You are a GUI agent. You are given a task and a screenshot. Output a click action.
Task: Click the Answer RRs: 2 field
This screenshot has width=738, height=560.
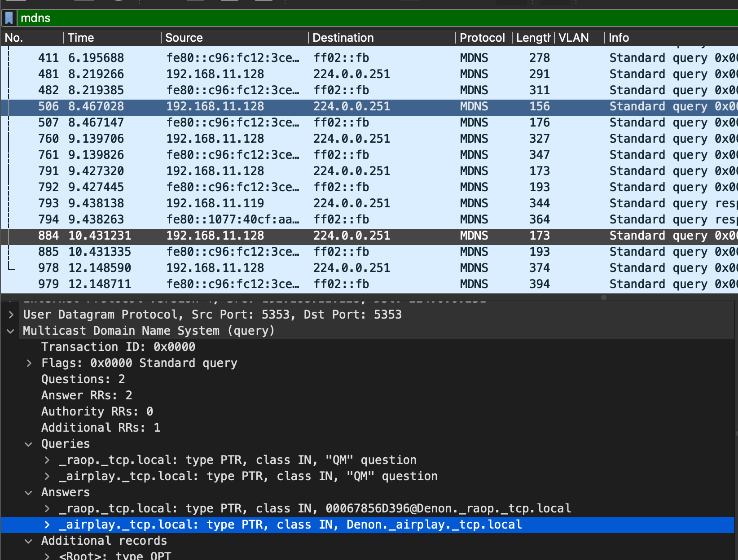87,395
